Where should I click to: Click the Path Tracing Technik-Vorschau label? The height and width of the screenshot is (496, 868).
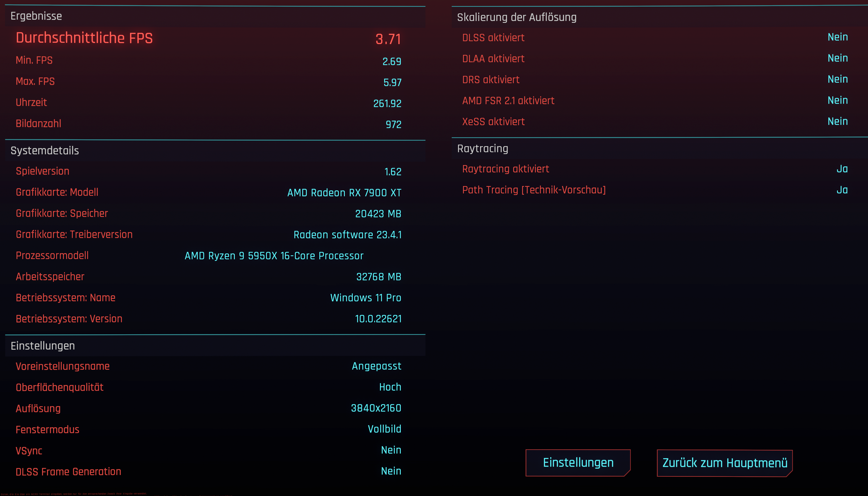tap(534, 190)
